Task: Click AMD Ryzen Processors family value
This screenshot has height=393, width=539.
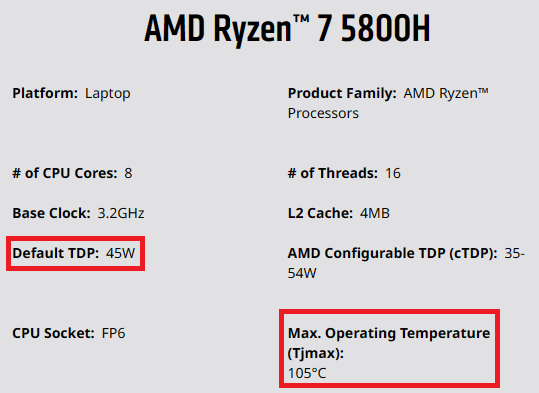Action: 388,103
